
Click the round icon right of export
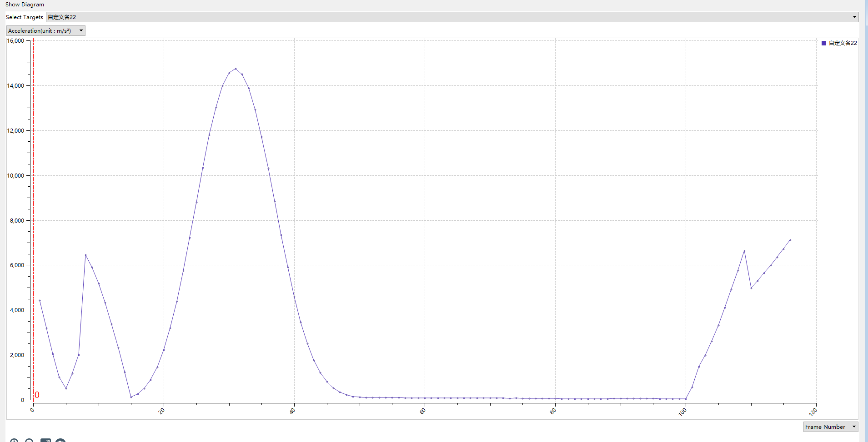(60, 441)
